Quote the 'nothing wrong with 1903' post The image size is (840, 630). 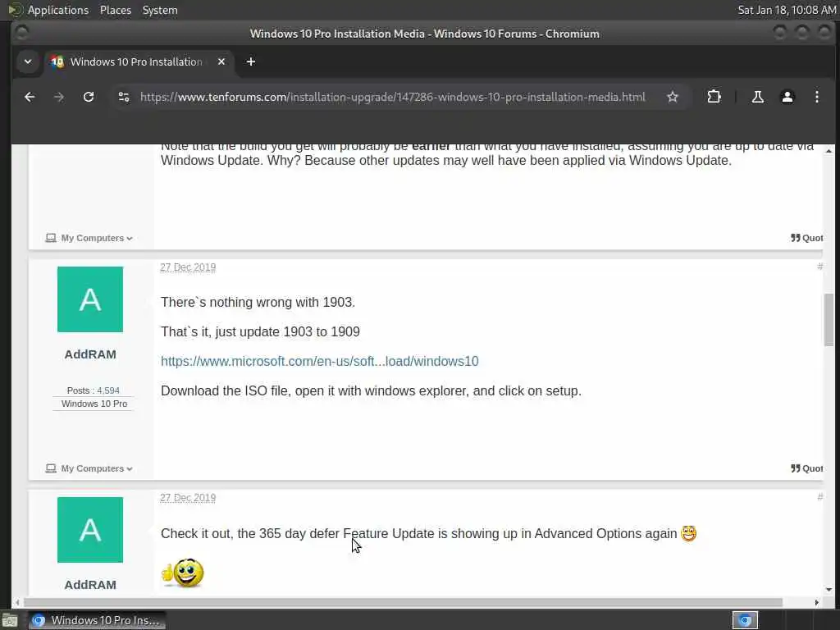[x=807, y=468]
